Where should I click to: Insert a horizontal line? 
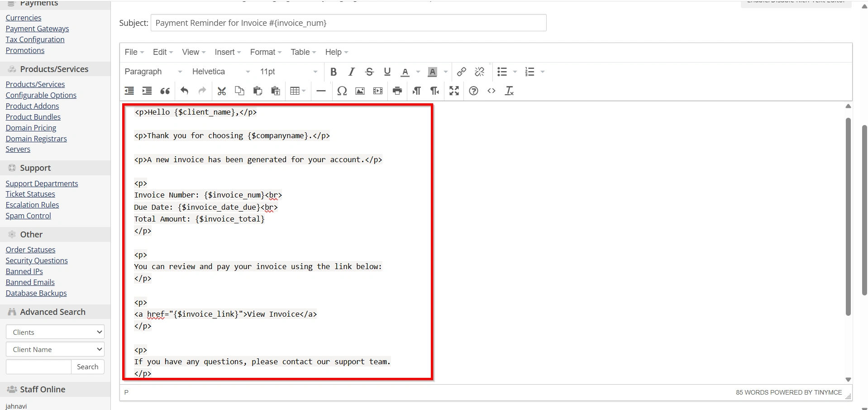click(x=321, y=91)
